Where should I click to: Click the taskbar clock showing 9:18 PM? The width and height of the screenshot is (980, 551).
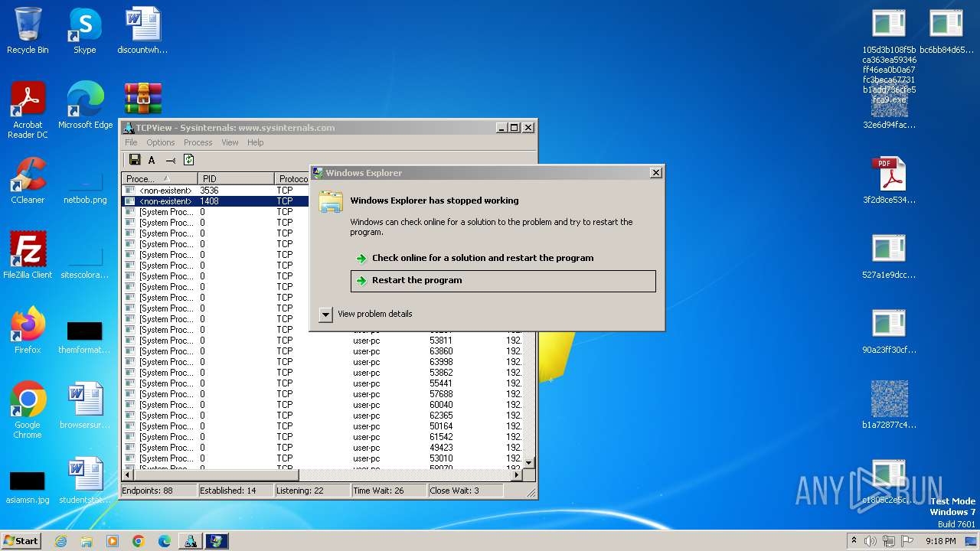point(940,541)
